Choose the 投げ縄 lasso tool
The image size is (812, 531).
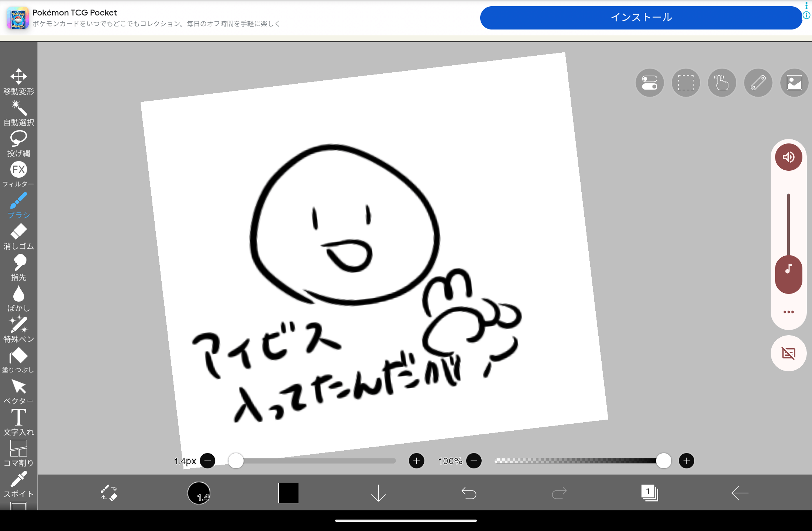click(x=18, y=143)
